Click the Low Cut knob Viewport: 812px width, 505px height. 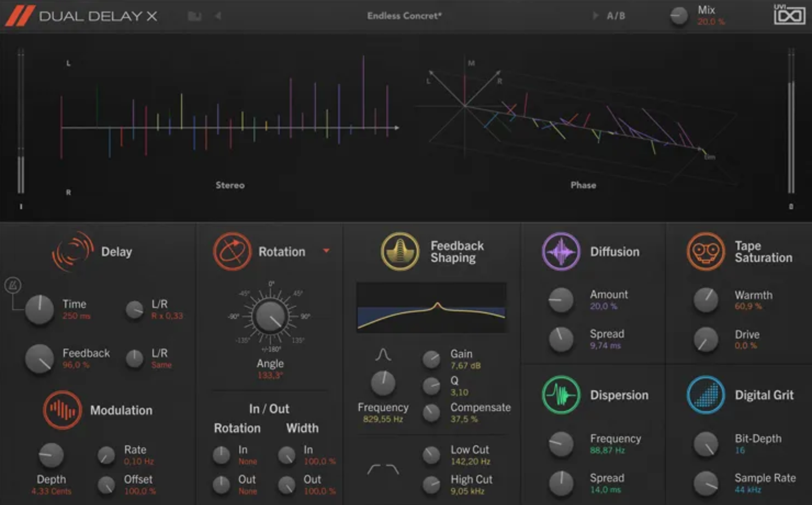coord(431,454)
